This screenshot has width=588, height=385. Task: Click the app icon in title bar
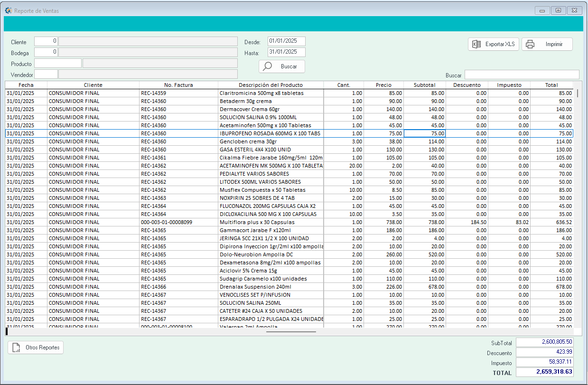pyautogui.click(x=8, y=10)
